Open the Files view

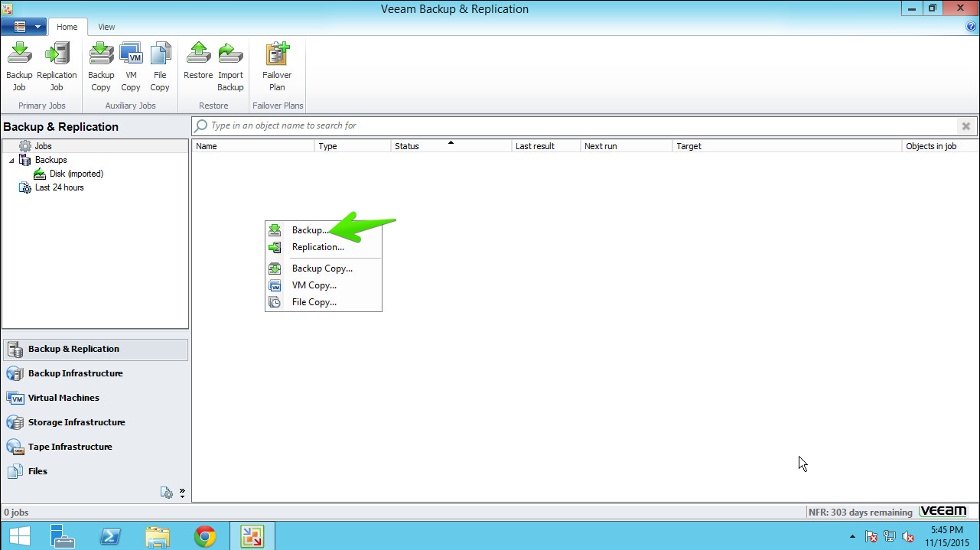(96, 471)
